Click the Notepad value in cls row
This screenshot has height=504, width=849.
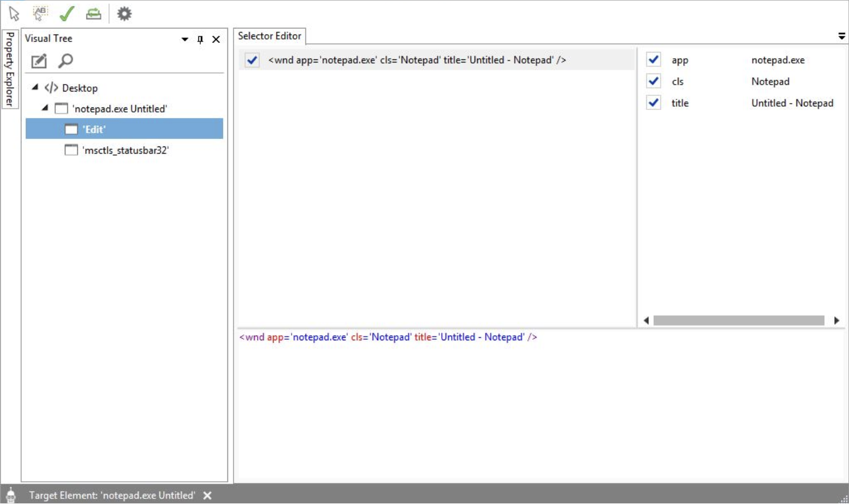click(771, 82)
